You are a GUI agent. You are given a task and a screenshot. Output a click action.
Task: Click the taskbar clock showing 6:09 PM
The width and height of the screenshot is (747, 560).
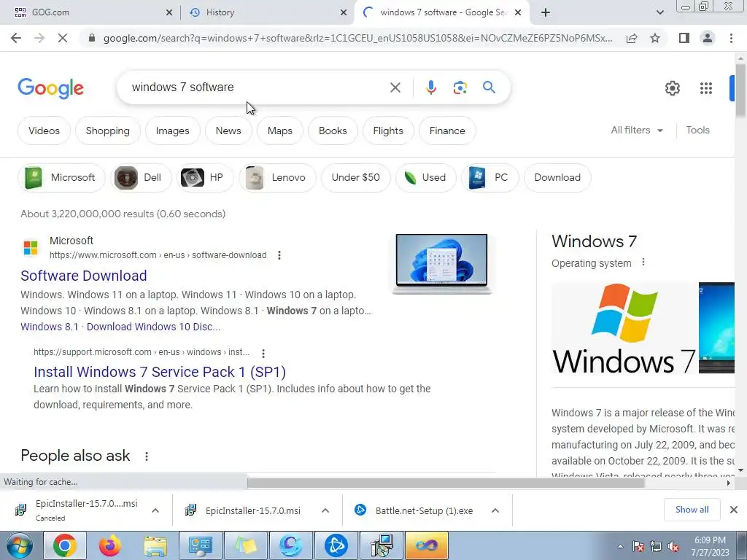pyautogui.click(x=711, y=546)
